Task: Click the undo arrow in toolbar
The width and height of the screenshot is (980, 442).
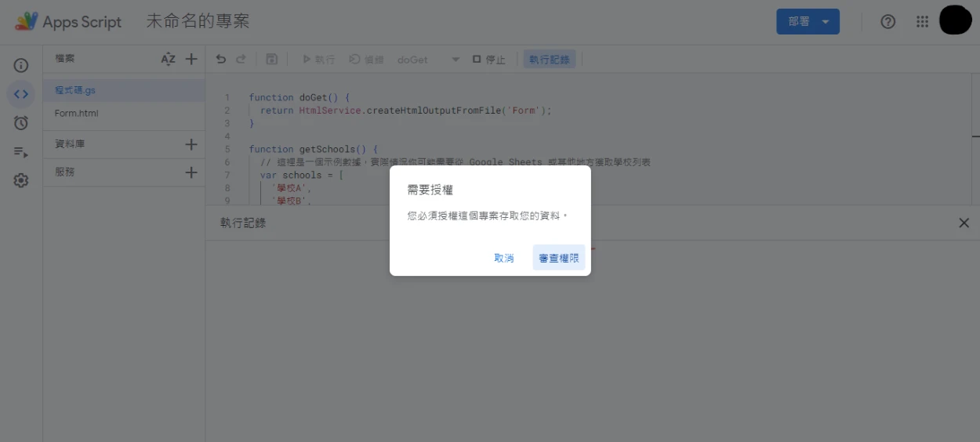Action: tap(221, 59)
